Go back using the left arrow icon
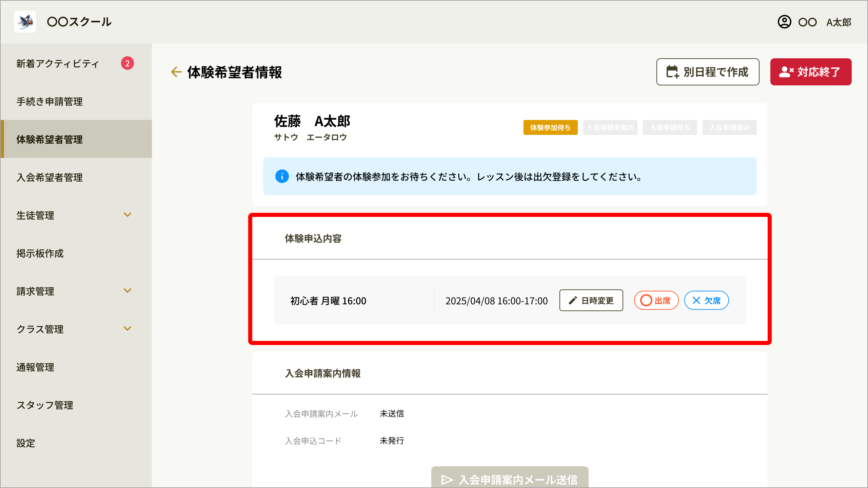This screenshot has height=488, width=868. pyautogui.click(x=176, y=72)
